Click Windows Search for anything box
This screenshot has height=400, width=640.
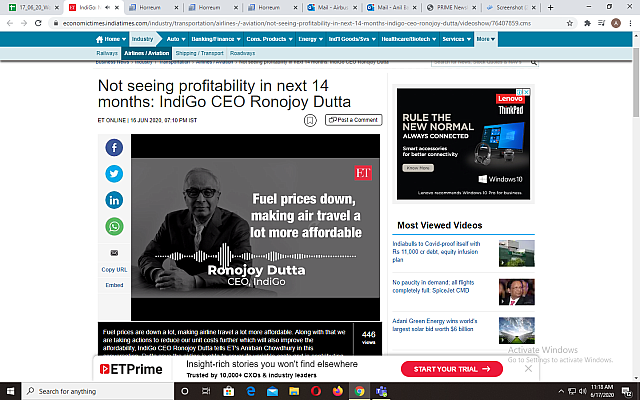pyautogui.click(x=98, y=391)
